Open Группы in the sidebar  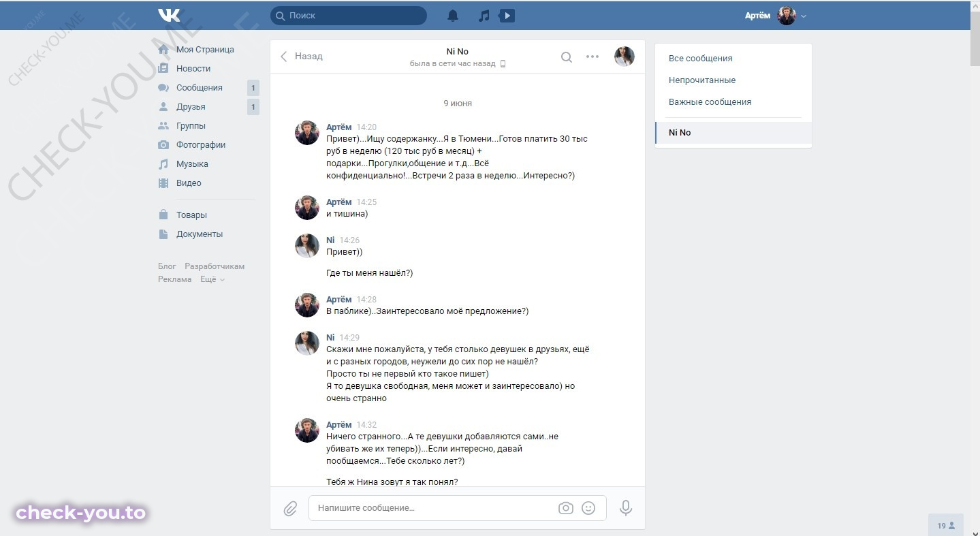(191, 126)
